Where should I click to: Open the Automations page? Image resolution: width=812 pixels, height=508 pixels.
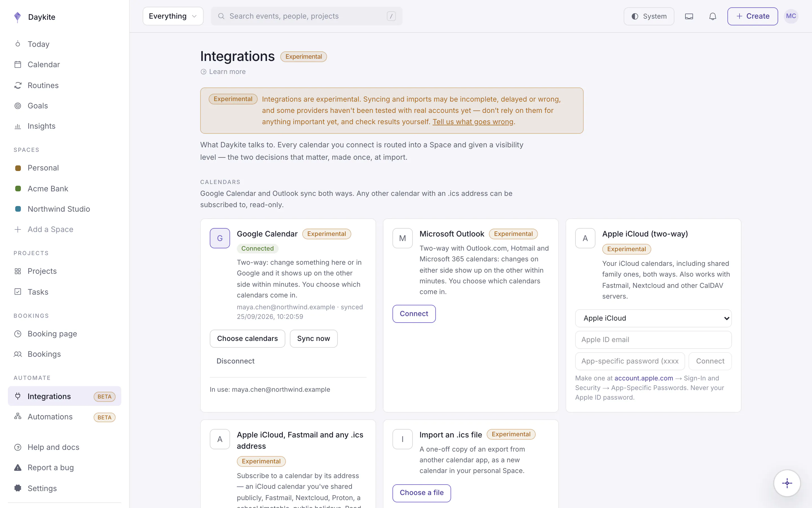point(64,417)
